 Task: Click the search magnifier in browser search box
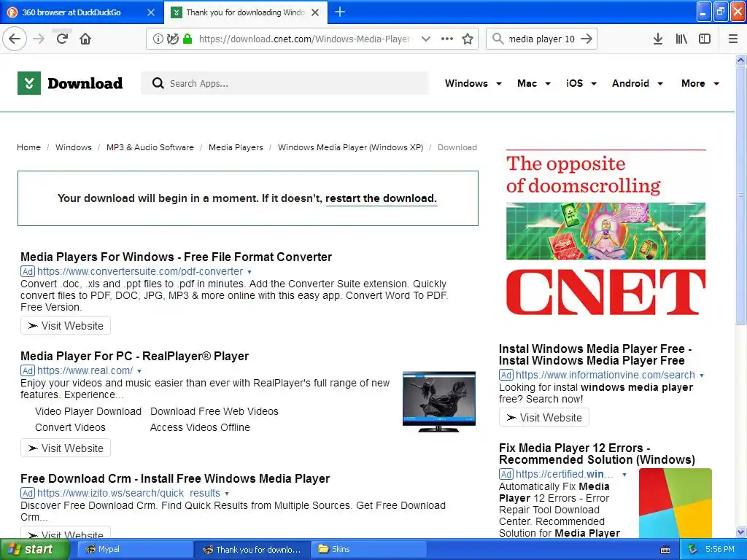click(498, 39)
